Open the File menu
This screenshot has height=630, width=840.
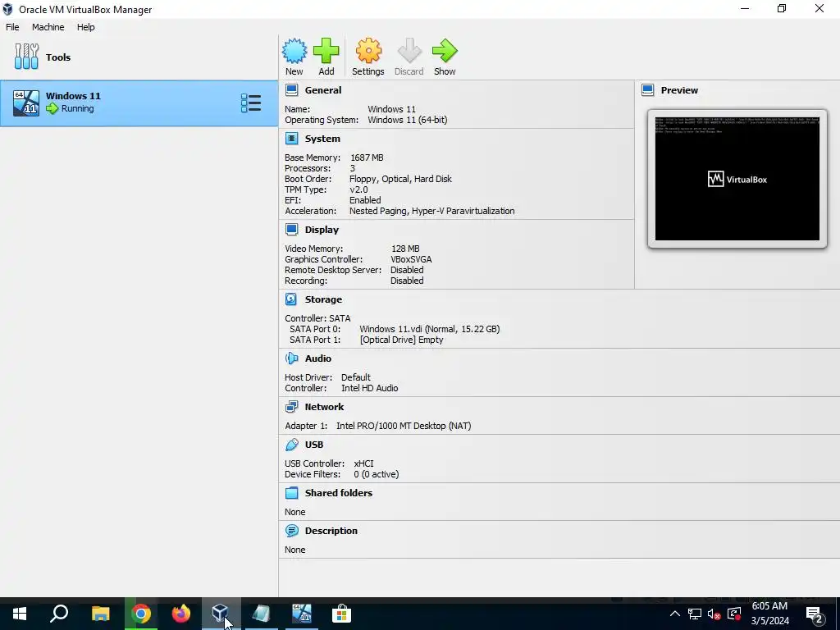pyautogui.click(x=12, y=27)
